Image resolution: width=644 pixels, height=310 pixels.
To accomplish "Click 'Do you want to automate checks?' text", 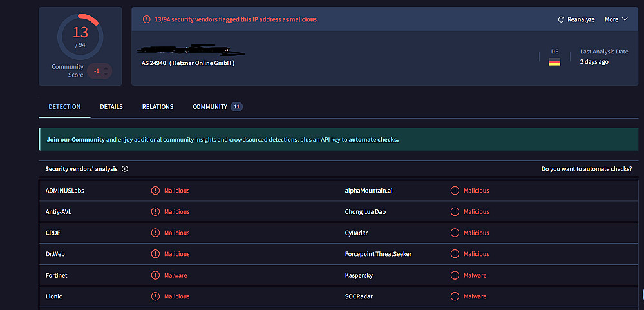I will pos(587,169).
